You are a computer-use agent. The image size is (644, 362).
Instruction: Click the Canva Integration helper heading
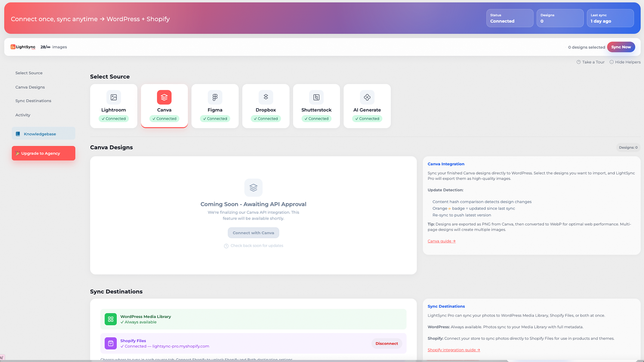click(446, 164)
